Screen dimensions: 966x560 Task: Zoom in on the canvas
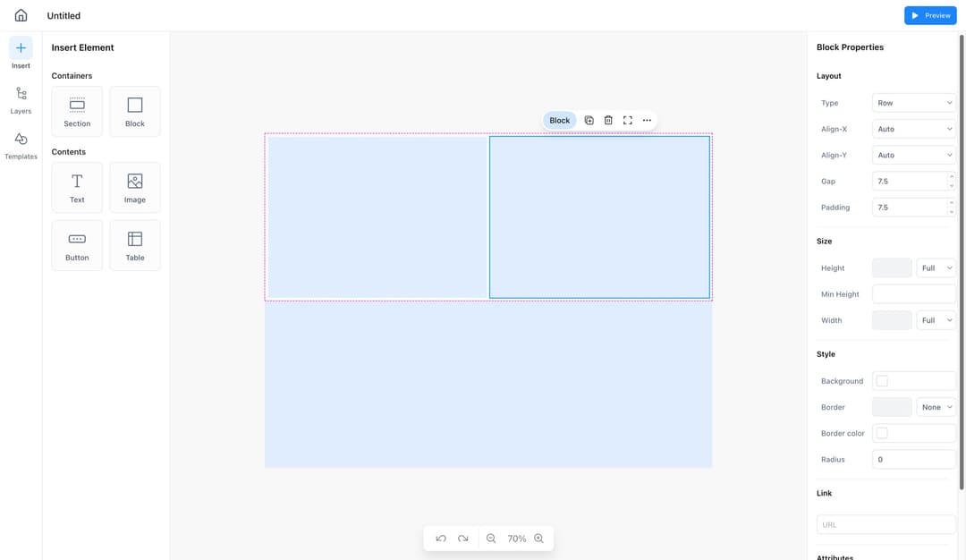(x=538, y=539)
